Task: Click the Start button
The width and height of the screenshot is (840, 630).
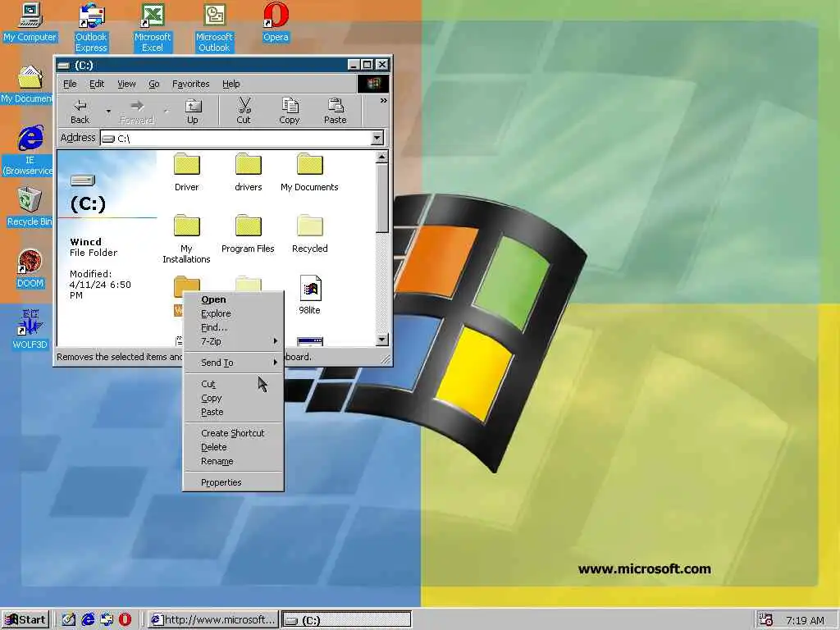Action: coord(25,620)
